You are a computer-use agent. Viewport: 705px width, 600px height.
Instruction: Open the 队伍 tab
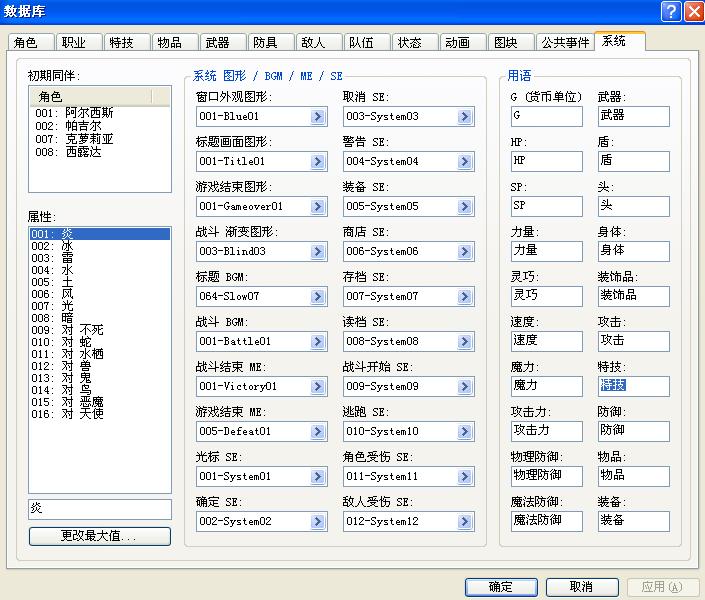coord(367,42)
